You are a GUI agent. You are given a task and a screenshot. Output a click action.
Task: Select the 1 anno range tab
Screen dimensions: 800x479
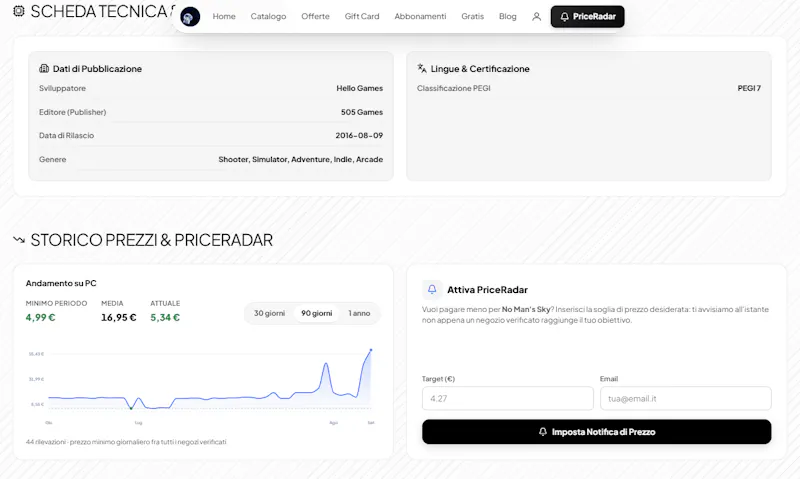point(359,313)
